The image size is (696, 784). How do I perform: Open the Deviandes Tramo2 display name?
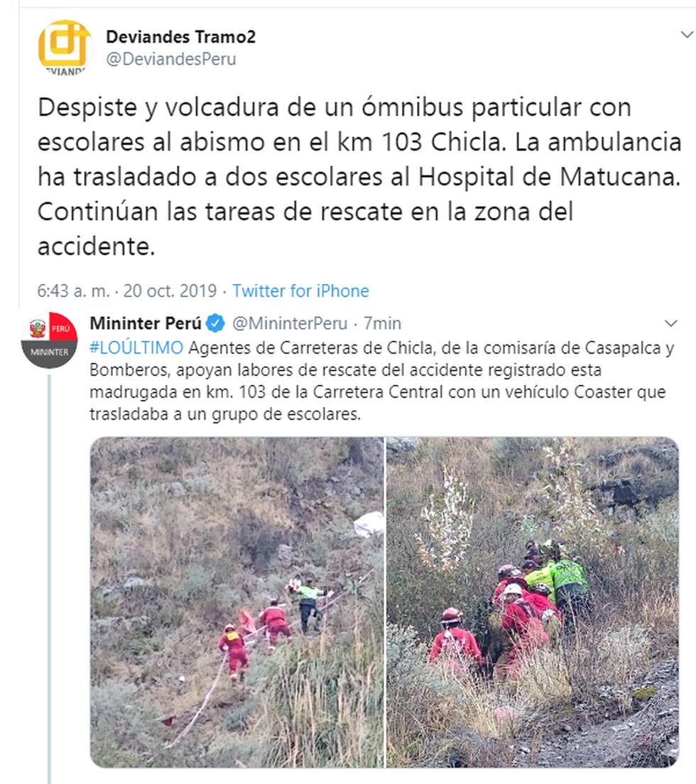click(x=180, y=36)
